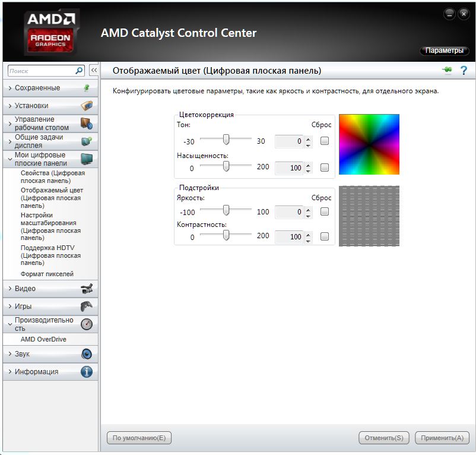Click the Яркость numeric value field
The width and height of the screenshot is (476, 455).
coord(290,212)
